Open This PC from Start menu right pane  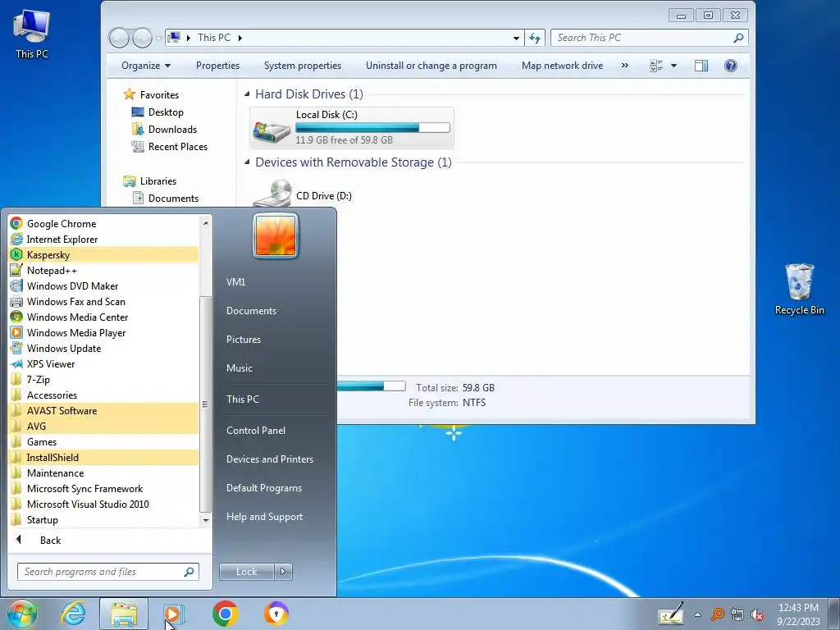[x=242, y=399]
